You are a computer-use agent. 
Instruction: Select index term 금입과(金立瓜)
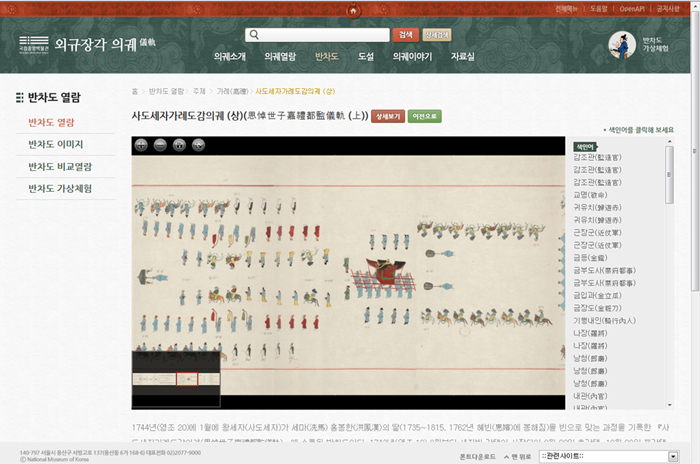597,295
